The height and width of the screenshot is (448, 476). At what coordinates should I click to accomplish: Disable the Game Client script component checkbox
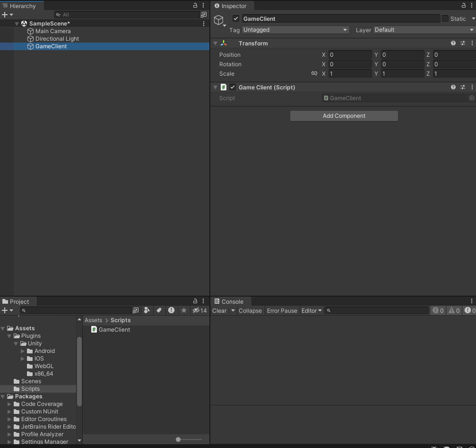click(233, 87)
